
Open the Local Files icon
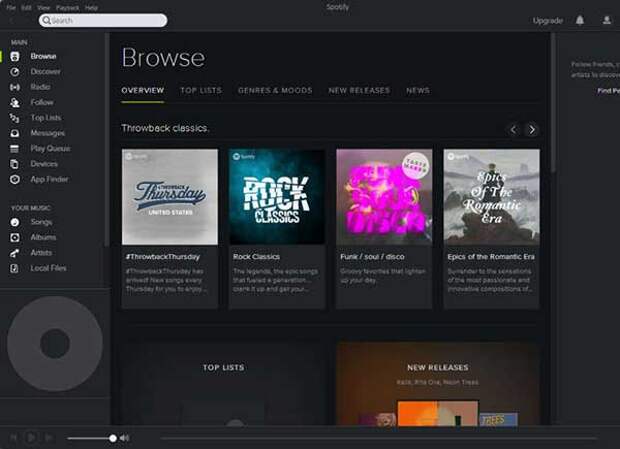pos(15,268)
